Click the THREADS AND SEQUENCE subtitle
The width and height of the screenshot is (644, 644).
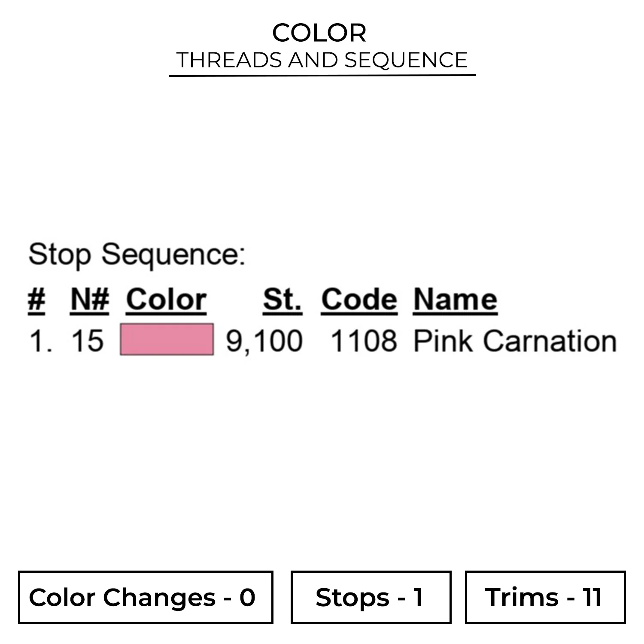coord(322,60)
